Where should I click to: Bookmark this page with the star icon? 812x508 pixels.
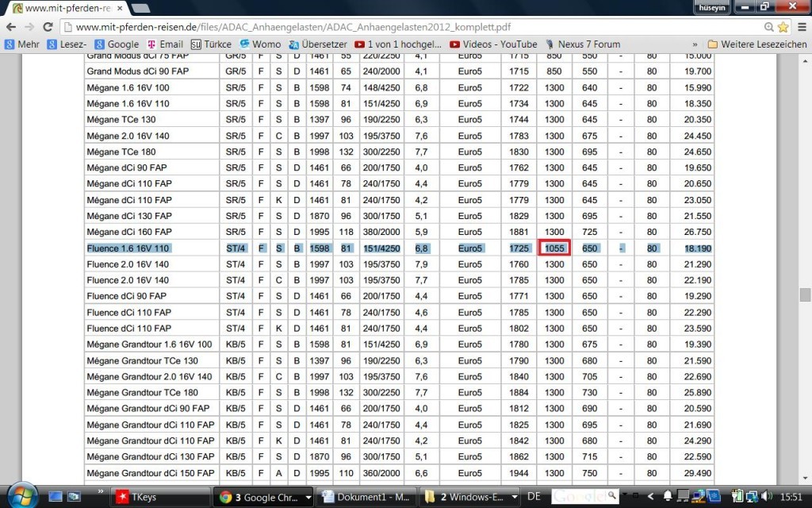782,27
